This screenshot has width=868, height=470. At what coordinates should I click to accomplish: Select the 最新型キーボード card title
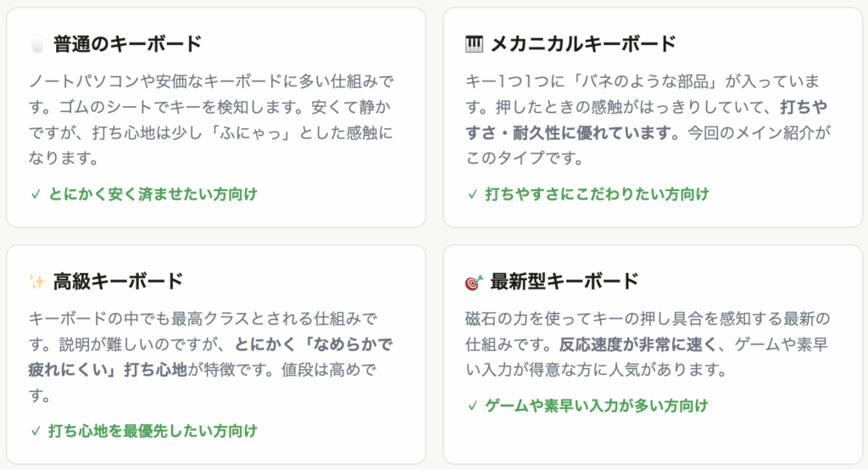pyautogui.click(x=565, y=282)
